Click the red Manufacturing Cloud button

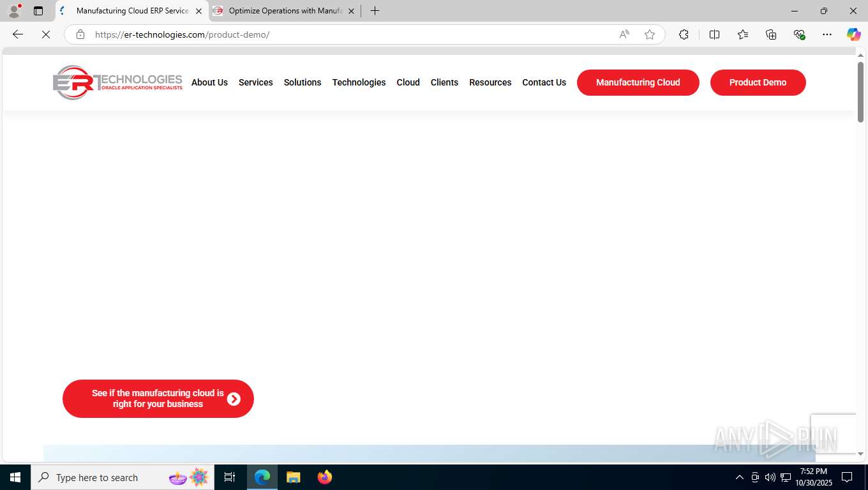(638, 82)
